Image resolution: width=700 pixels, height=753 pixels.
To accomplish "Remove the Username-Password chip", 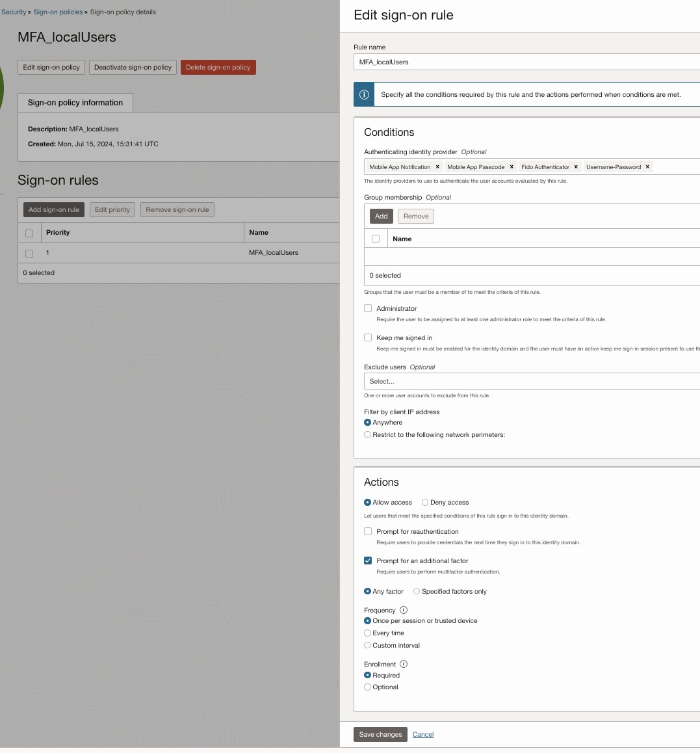I will click(647, 167).
